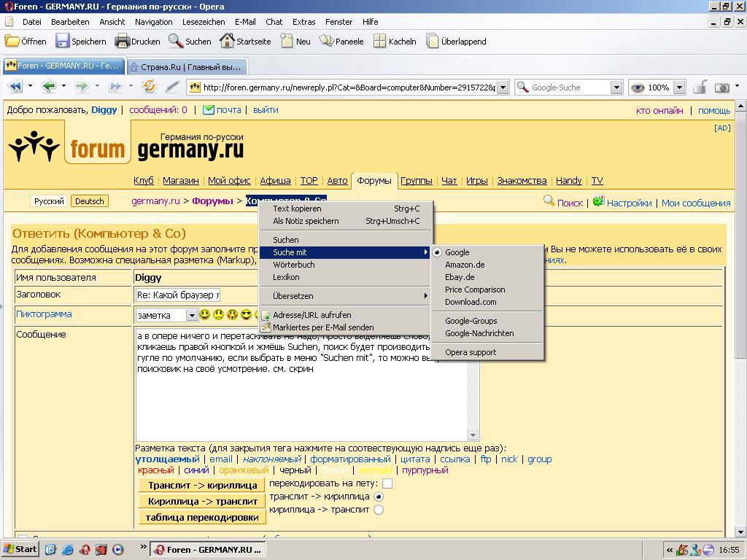Screen dimensions: 747x560
Task: Open the Extras menu
Action: point(303,22)
